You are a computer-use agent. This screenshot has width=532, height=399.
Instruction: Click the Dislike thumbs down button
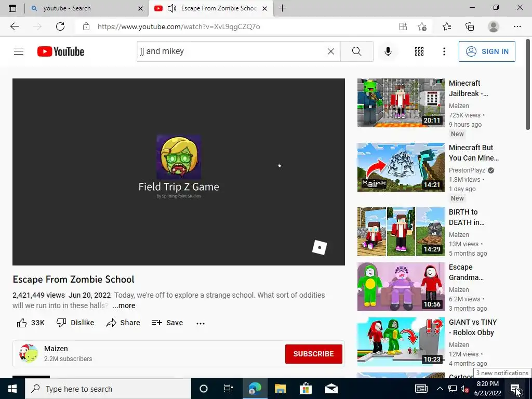(75, 323)
